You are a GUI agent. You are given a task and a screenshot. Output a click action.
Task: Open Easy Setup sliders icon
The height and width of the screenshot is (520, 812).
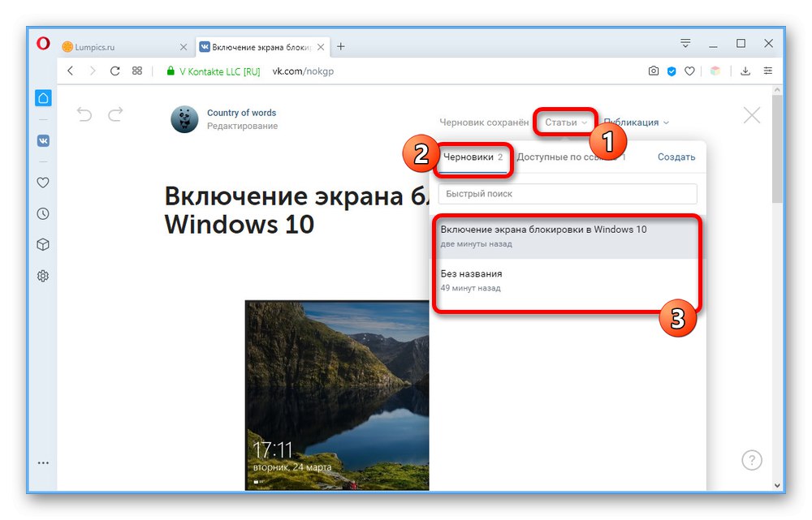767,71
